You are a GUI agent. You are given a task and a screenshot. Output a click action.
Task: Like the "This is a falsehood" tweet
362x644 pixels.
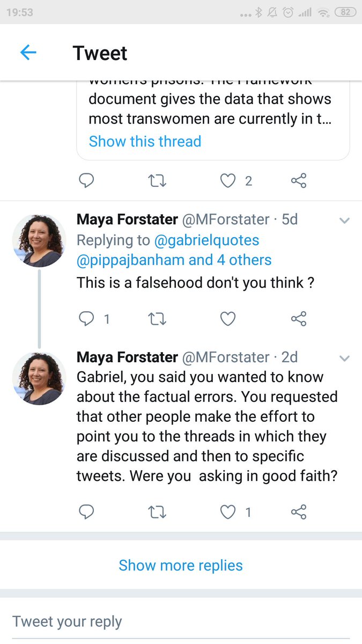(228, 319)
